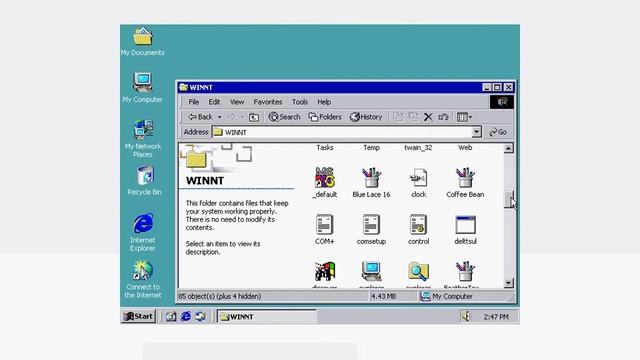Select the clock file icon
Screen dimensions: 640x360
tap(418, 178)
